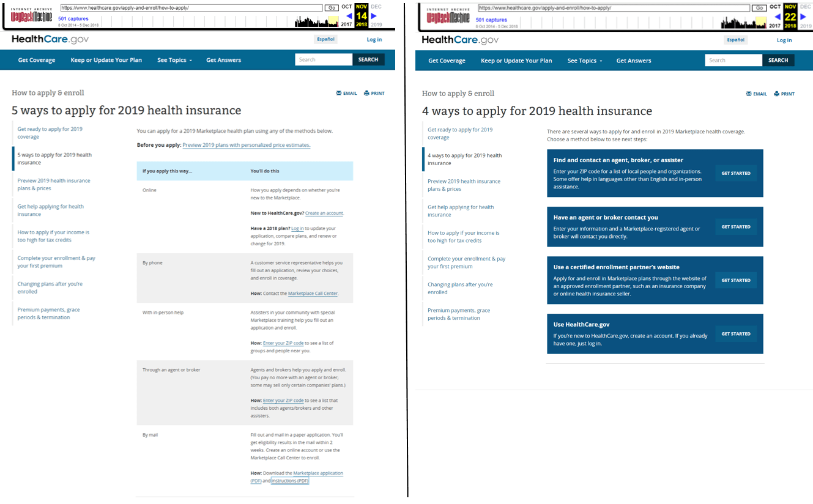Click the Create an account link
The width and height of the screenshot is (813, 504).
(325, 213)
